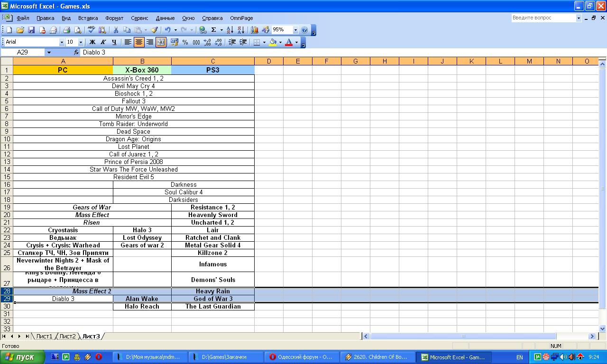Open Excel Help question mark icon

pos(304,30)
